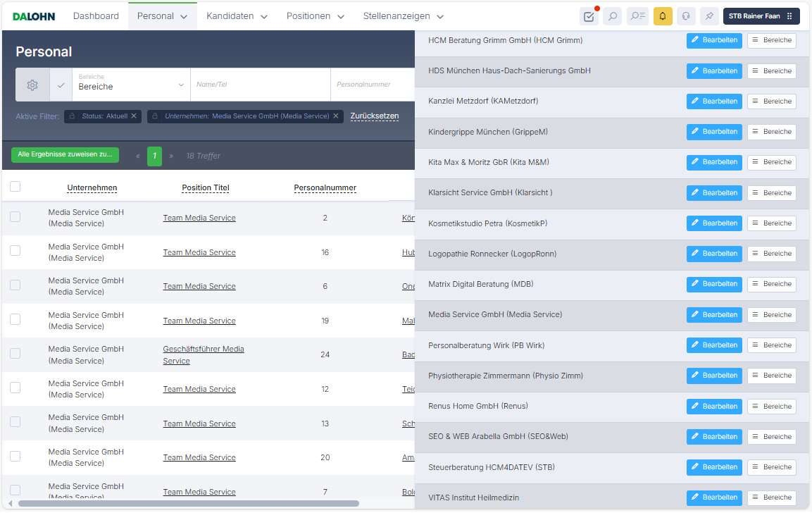This screenshot has width=812, height=513.
Task: Click the headset support icon
Action: 686,16
